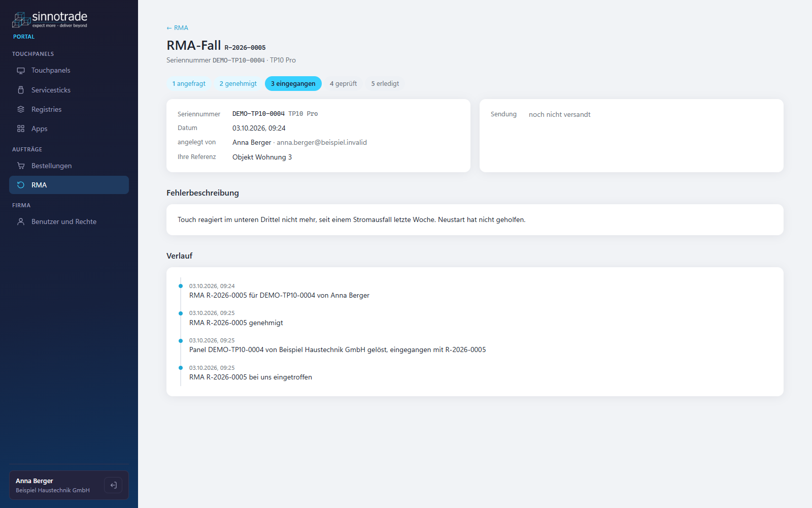Log out via the exit icon button
The width and height of the screenshot is (812, 508).
pyautogui.click(x=113, y=485)
